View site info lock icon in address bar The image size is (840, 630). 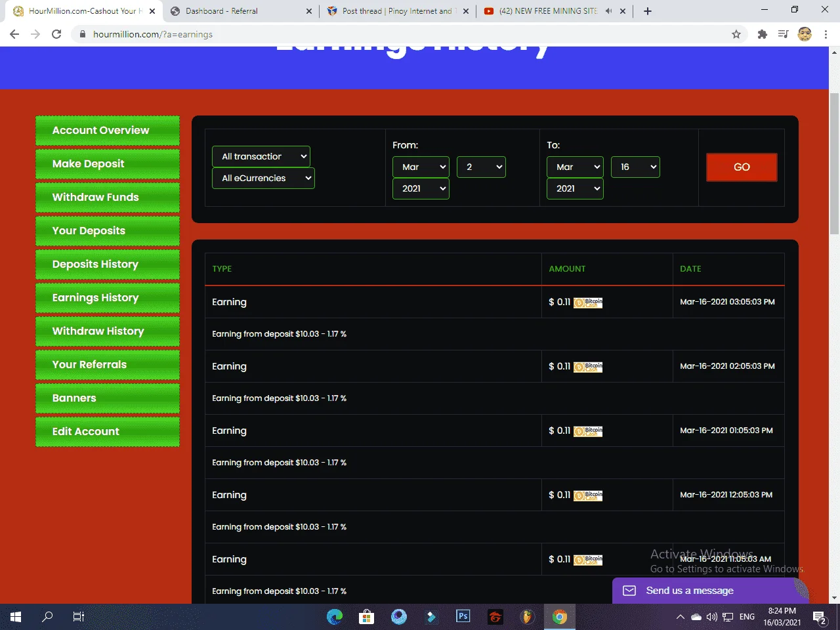tap(83, 34)
